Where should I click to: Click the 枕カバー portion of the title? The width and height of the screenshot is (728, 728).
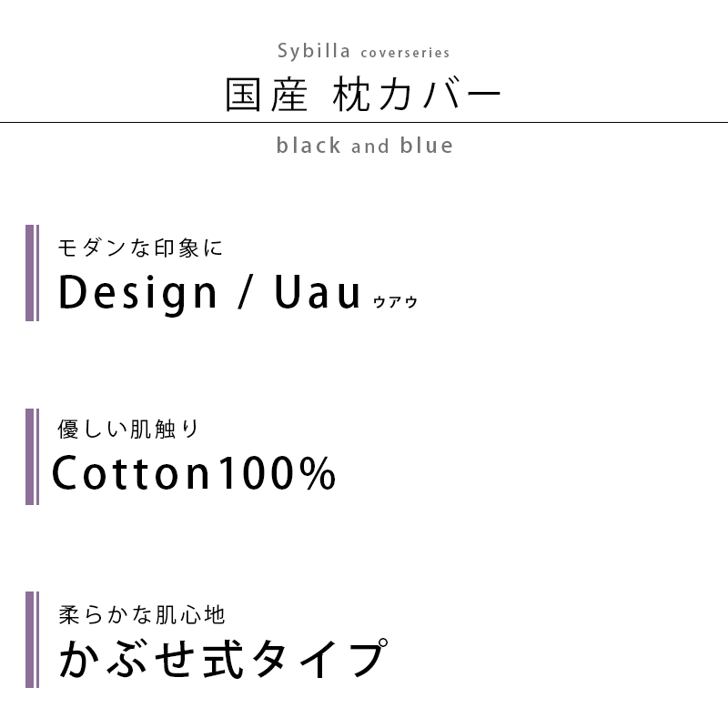(x=417, y=95)
